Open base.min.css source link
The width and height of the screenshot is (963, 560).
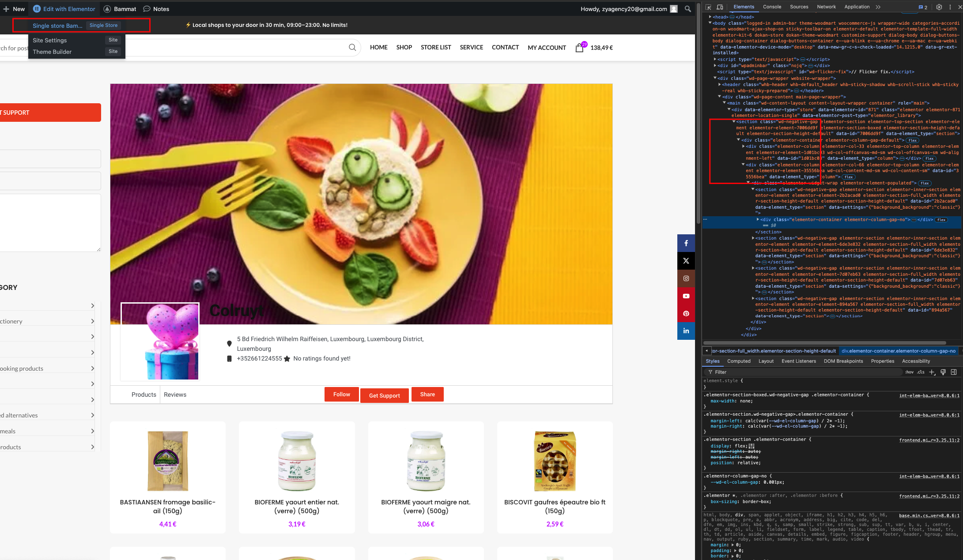click(x=929, y=515)
